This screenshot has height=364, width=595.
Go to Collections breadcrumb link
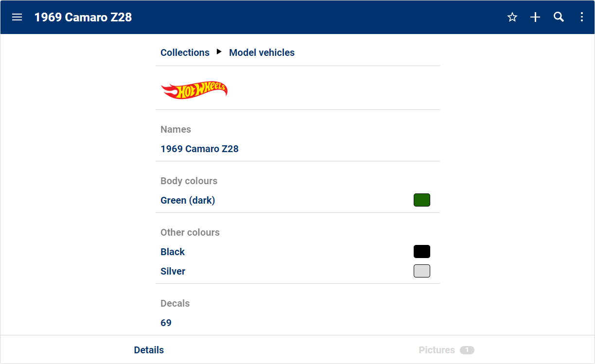pos(185,52)
